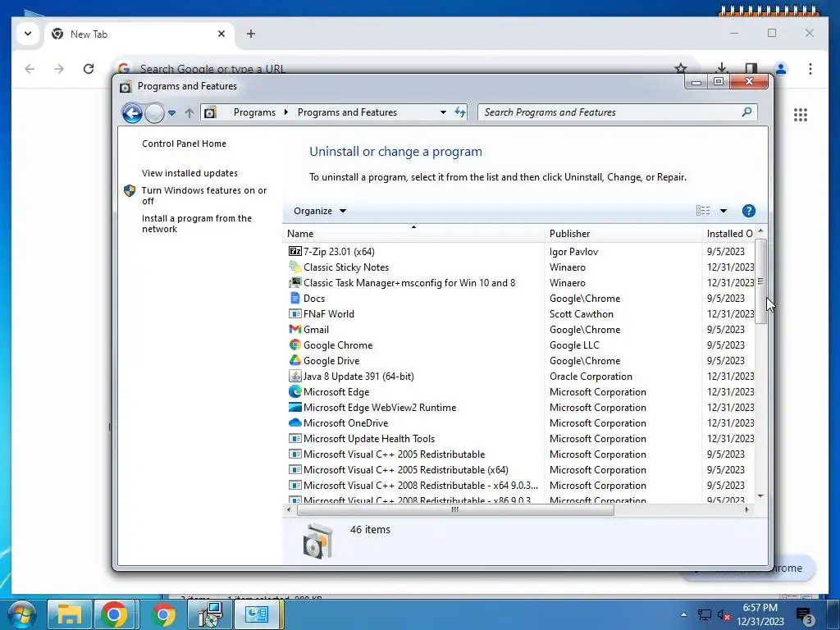840x630 pixels.
Task: Select Microsoft Visual C++ 2005 Redistributable (x64) row
Action: click(518, 469)
